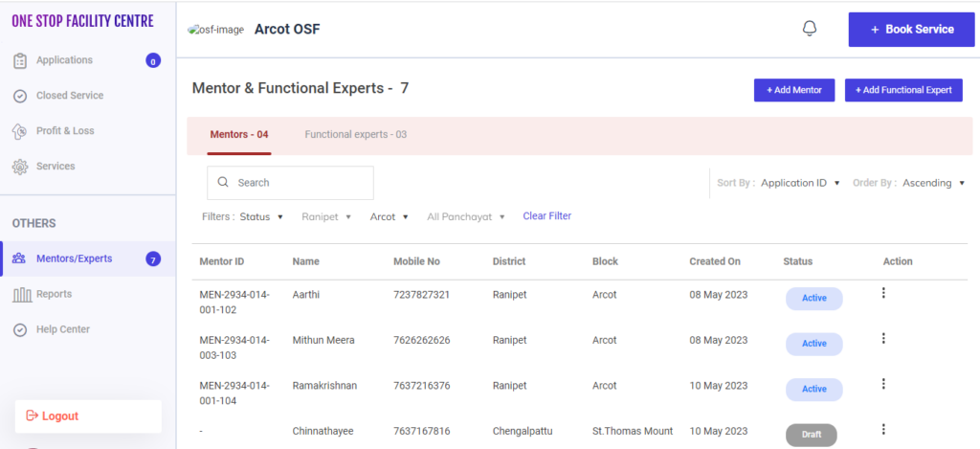Open the three-dot action menu for Aarthi
Viewport: 980px width, 449px height.
point(883,293)
